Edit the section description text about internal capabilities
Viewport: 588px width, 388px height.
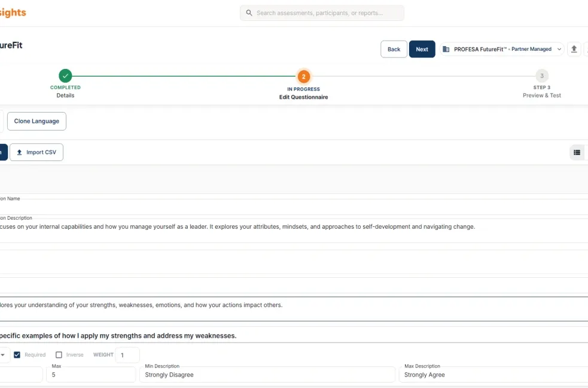[237, 227]
